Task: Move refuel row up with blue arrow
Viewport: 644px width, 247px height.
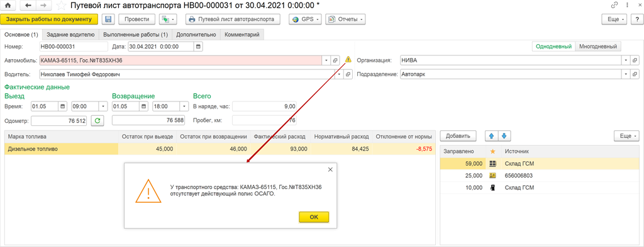Action: (491, 136)
